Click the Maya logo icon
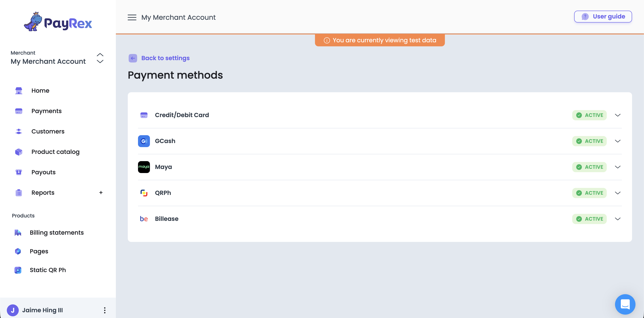Screen dimensions: 644x318 [x=144, y=167]
